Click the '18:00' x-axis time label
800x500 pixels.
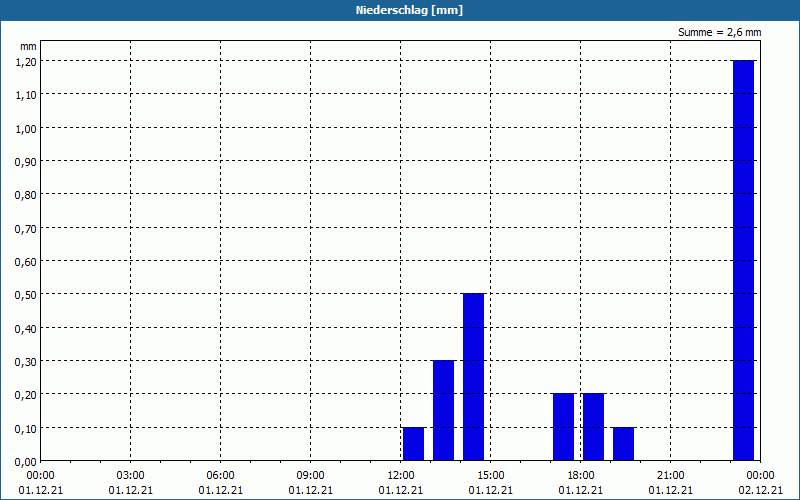[x=581, y=476]
